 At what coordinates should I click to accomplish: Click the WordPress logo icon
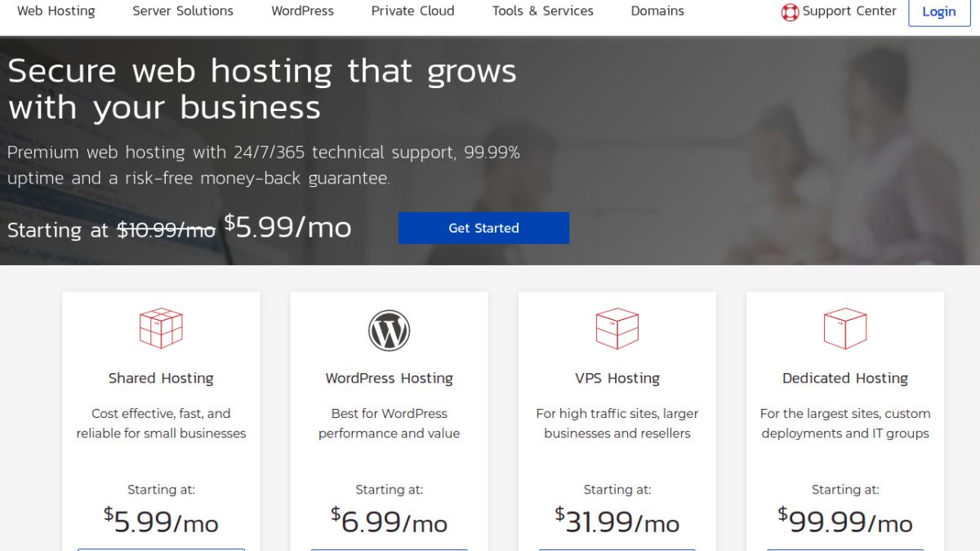click(389, 331)
